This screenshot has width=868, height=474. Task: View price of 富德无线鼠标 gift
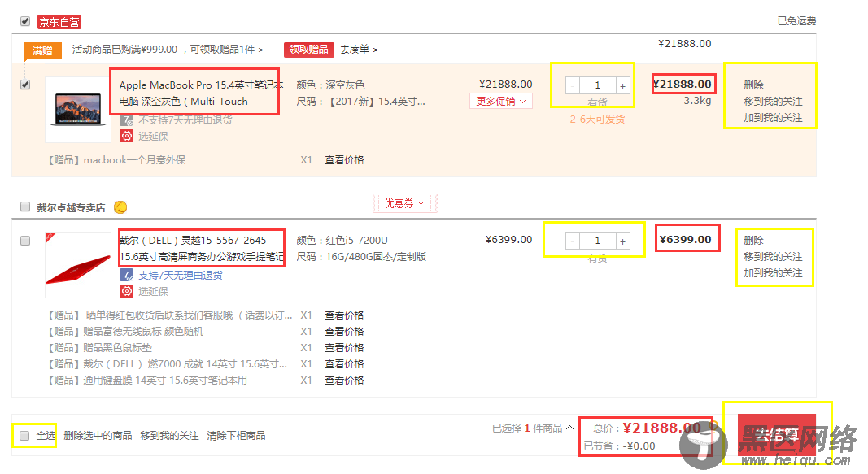coord(344,331)
